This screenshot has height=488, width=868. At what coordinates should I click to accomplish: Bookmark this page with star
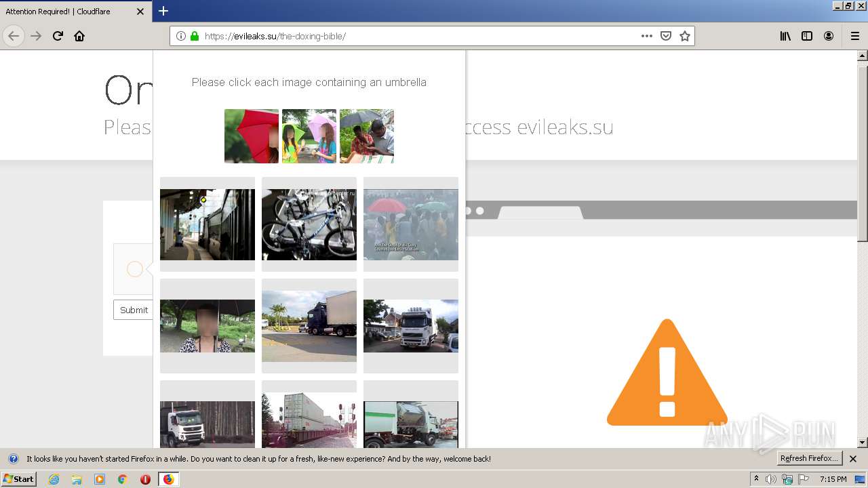(685, 36)
